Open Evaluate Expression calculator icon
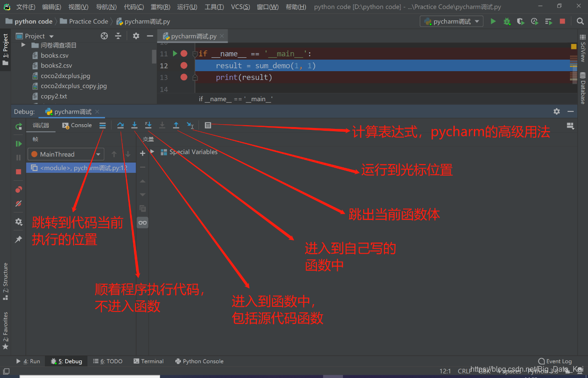Screen dimensions: 588x378 click(x=208, y=125)
